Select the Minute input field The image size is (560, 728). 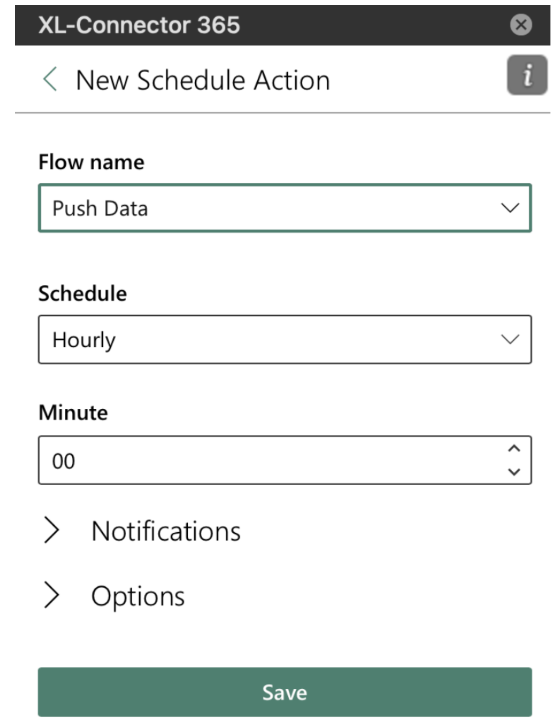pyautogui.click(x=233, y=460)
